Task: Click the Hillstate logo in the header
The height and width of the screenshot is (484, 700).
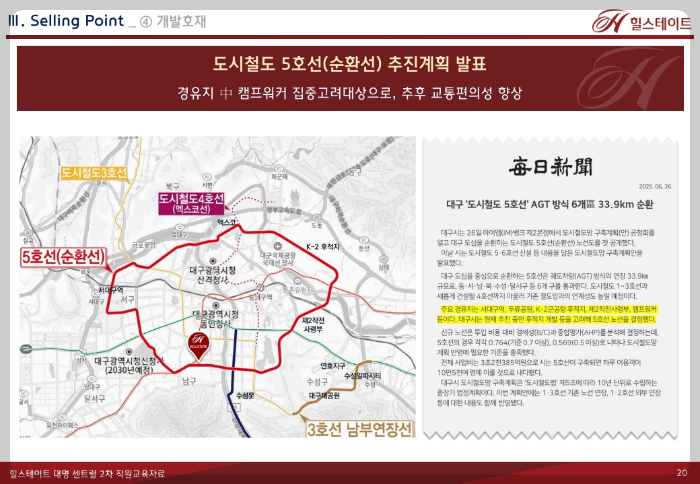Action: coord(642,21)
